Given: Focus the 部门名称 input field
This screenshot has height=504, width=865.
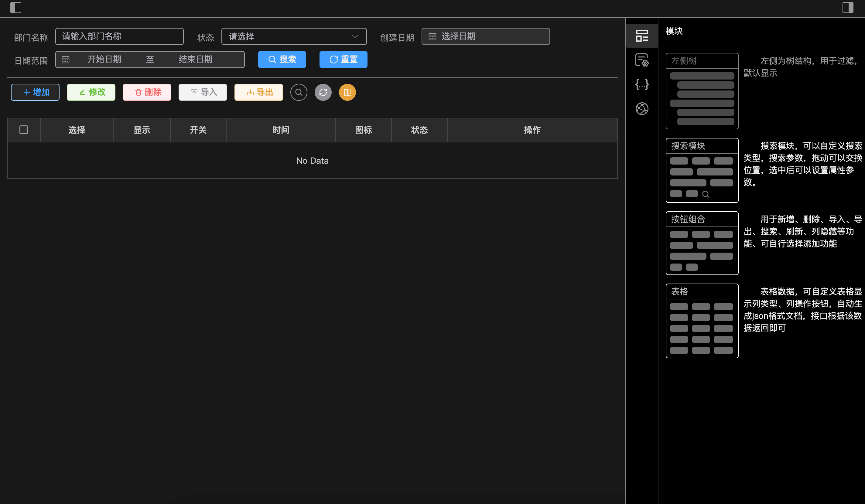Looking at the screenshot, I should tap(119, 36).
